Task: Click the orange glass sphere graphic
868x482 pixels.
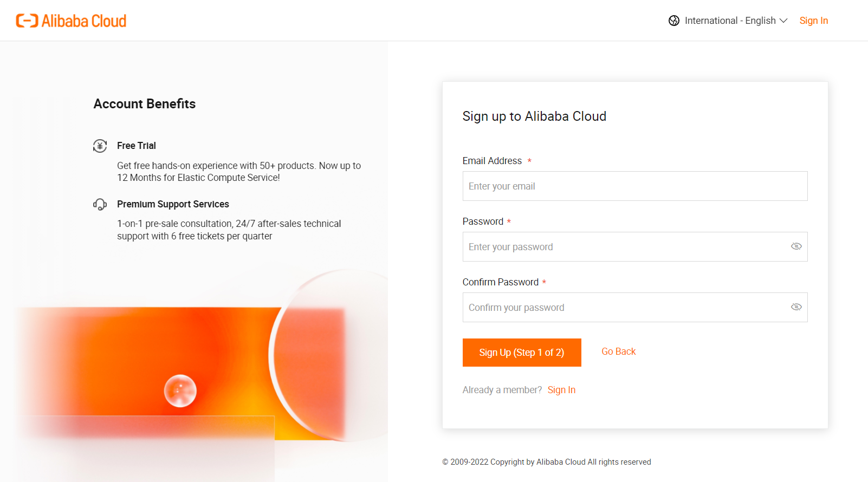Action: pos(180,391)
